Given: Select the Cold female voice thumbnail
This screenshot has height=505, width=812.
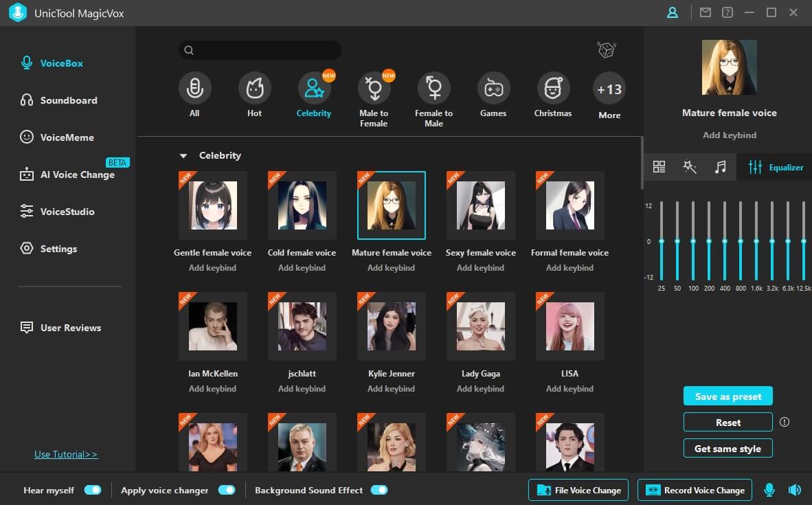Looking at the screenshot, I should [302, 205].
